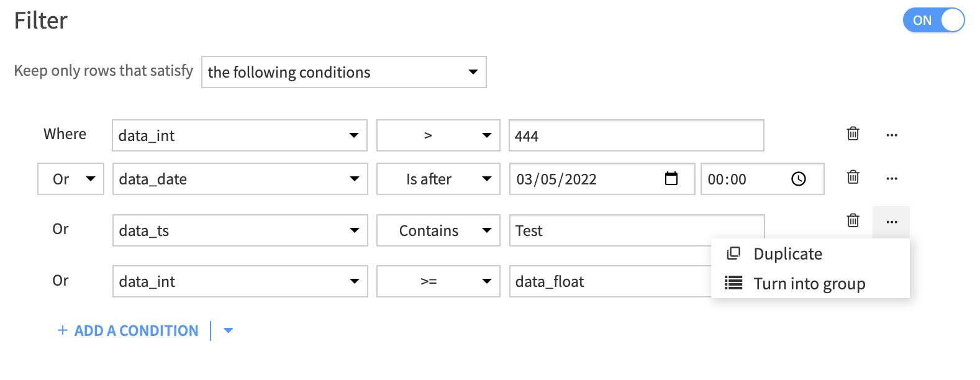Turn off the Filter ON switch

pyautogui.click(x=933, y=20)
